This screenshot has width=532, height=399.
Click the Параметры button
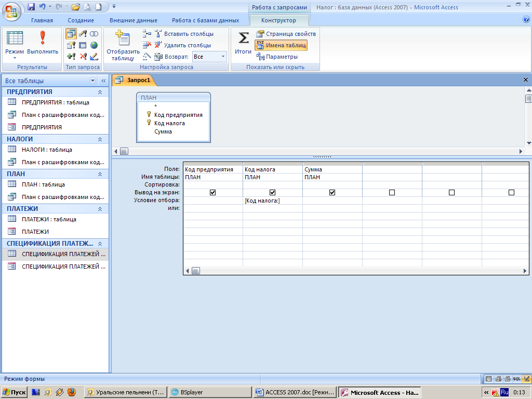coord(277,57)
